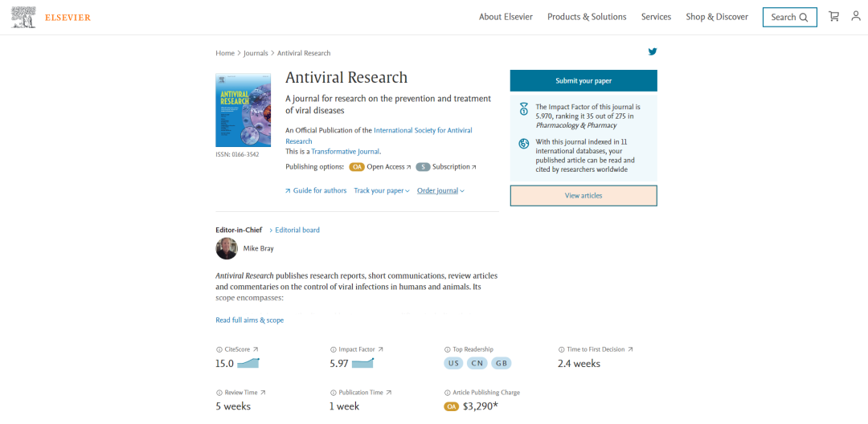Viewport: 868px width, 424px height.
Task: Click the Submit your paper button
Action: pos(583,81)
